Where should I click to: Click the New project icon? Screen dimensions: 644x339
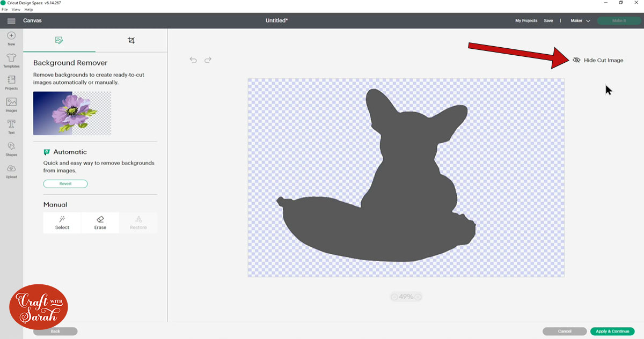coord(11,36)
